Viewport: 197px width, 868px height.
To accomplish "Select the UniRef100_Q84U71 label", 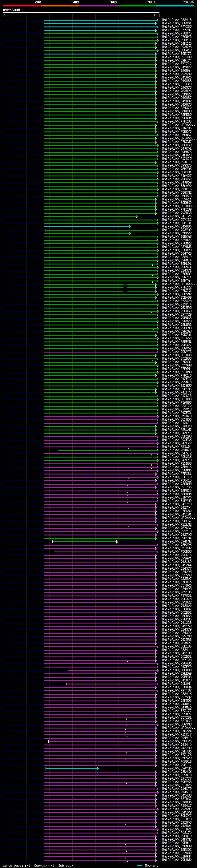I will coord(176,450).
